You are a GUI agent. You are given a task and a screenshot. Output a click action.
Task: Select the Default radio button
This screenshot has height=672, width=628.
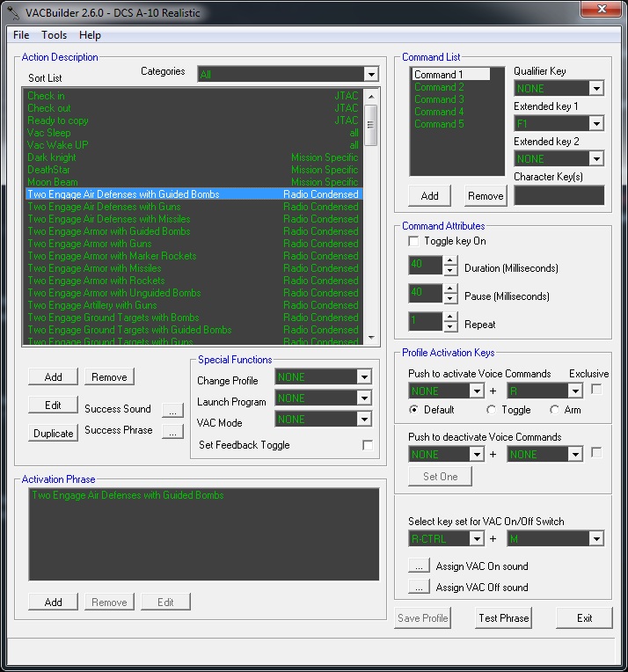(413, 410)
